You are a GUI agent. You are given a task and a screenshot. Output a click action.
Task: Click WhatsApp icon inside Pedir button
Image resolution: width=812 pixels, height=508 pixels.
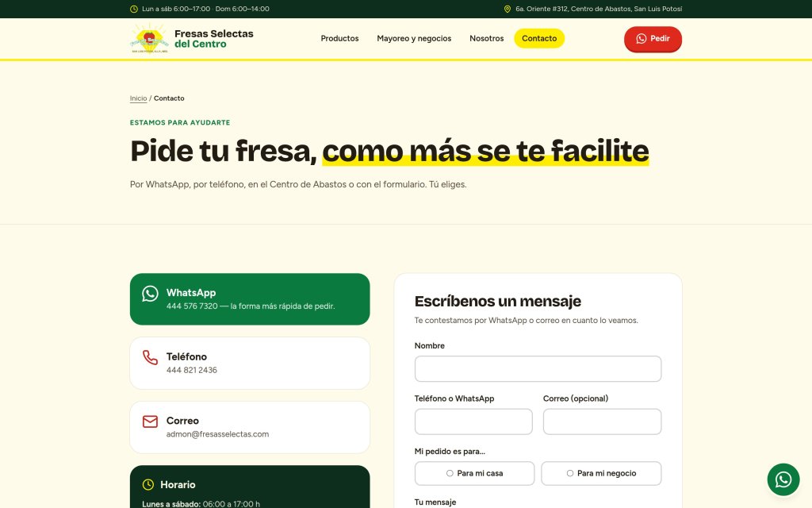(x=641, y=39)
